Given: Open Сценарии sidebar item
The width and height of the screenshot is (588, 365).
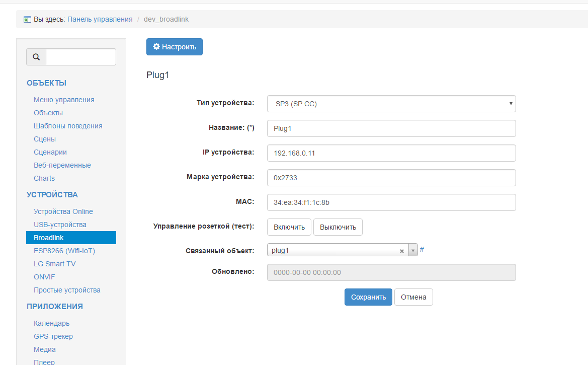Looking at the screenshot, I should [50, 152].
